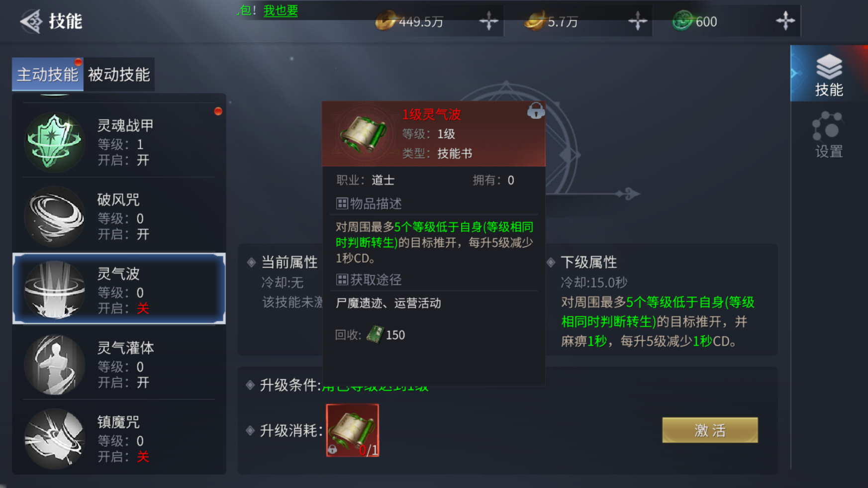Viewport: 868px width, 488px height.
Task: Toggle 镇魔咒 enabled state showing 关
Action: point(143,457)
